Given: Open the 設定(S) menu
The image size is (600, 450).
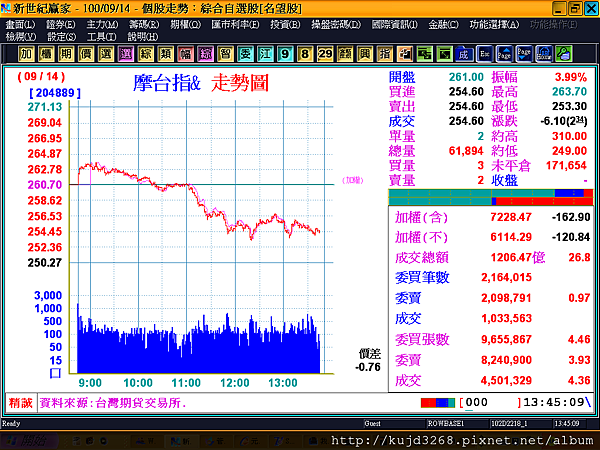Looking at the screenshot, I should point(61,37).
